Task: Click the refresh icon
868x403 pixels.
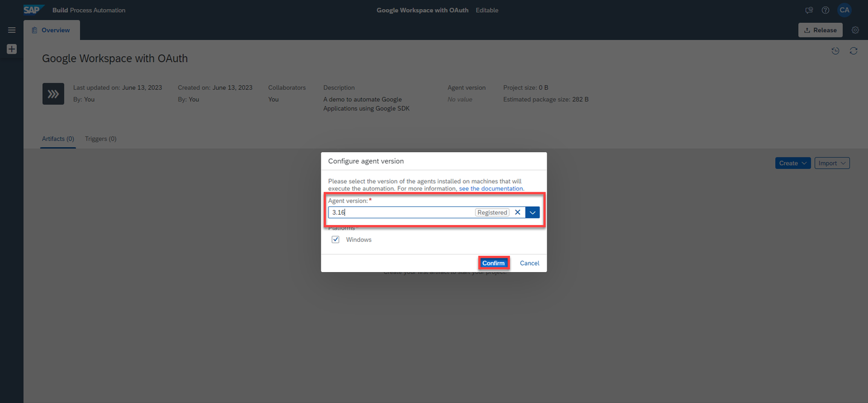Action: tap(854, 51)
